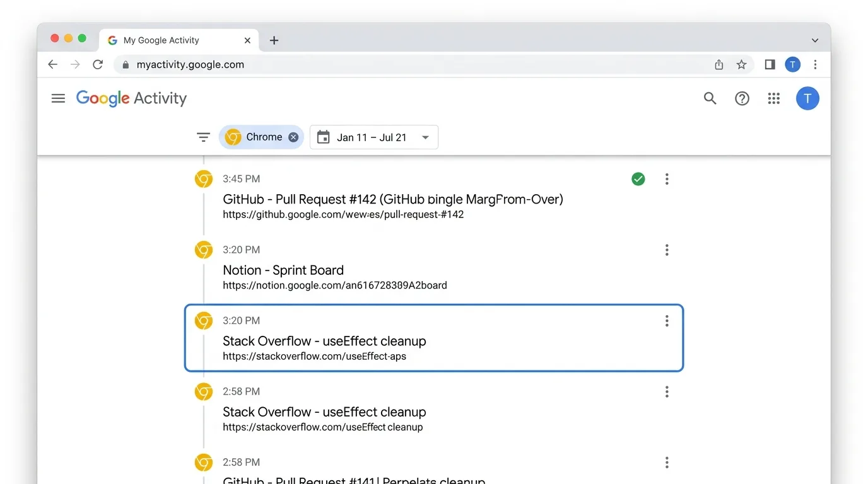Image resolution: width=868 pixels, height=484 pixels.
Task: Toggle the browser side panel
Action: 770,64
